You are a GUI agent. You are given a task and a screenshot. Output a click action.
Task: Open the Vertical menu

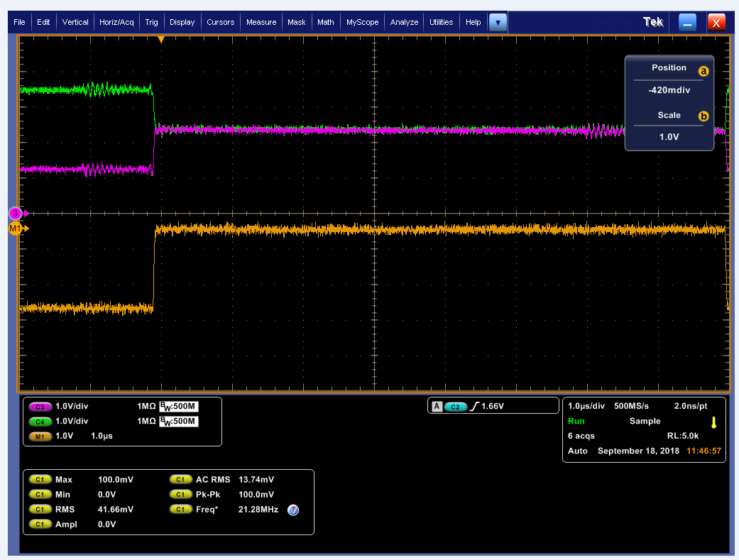point(75,22)
